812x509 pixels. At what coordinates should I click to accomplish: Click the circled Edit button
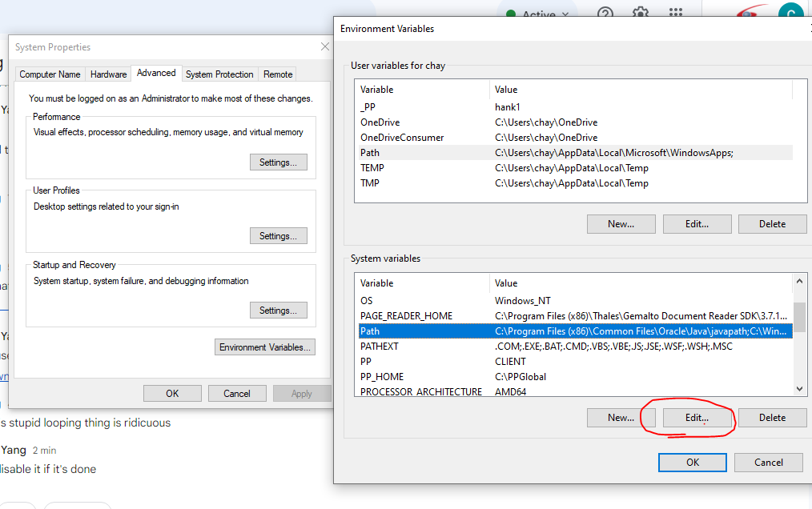pos(696,417)
